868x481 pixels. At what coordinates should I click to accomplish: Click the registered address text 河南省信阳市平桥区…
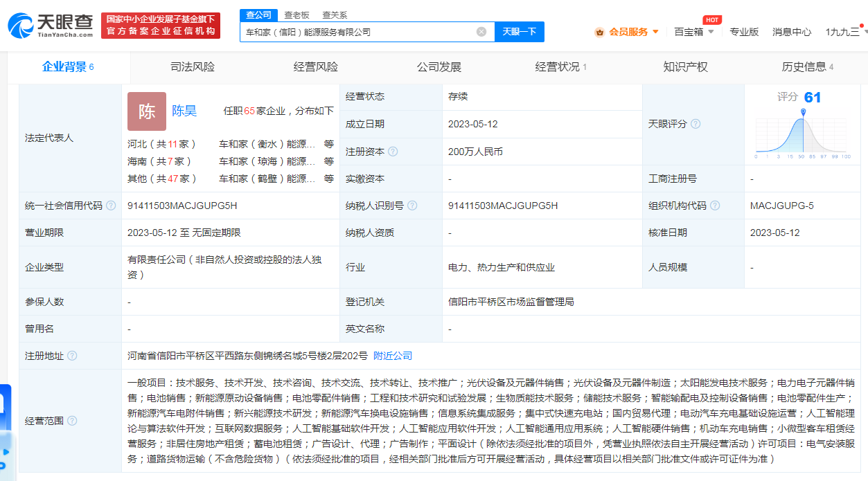point(247,356)
